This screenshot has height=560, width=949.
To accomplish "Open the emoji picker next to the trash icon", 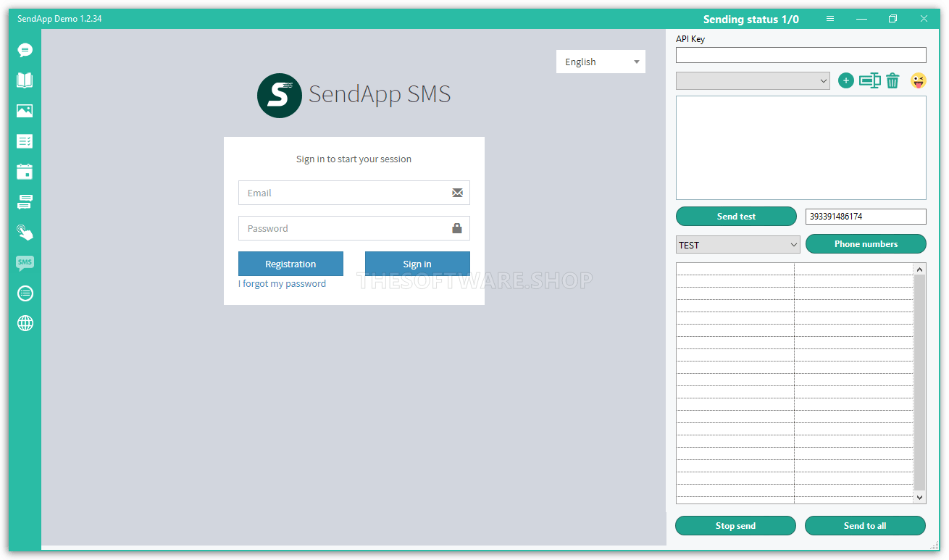I will [x=919, y=80].
